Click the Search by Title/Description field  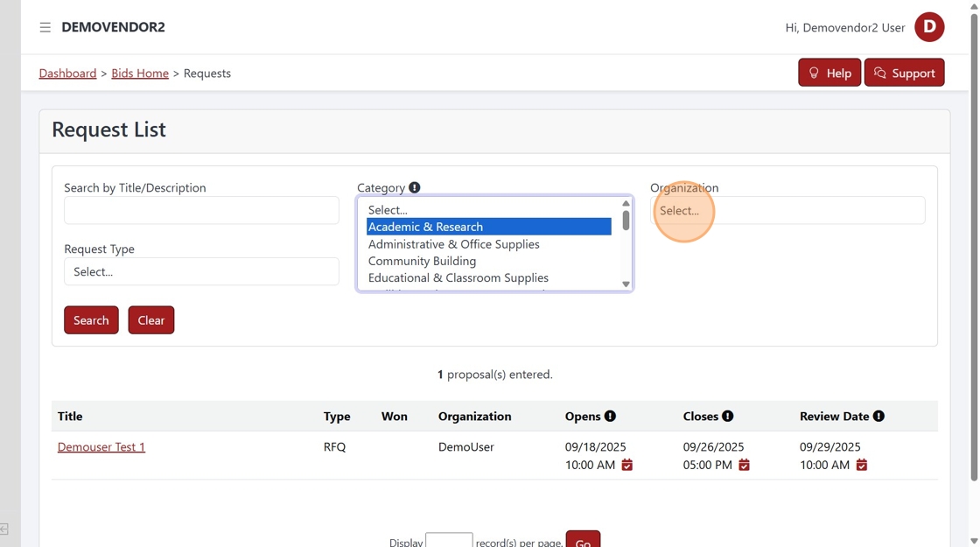click(x=201, y=210)
